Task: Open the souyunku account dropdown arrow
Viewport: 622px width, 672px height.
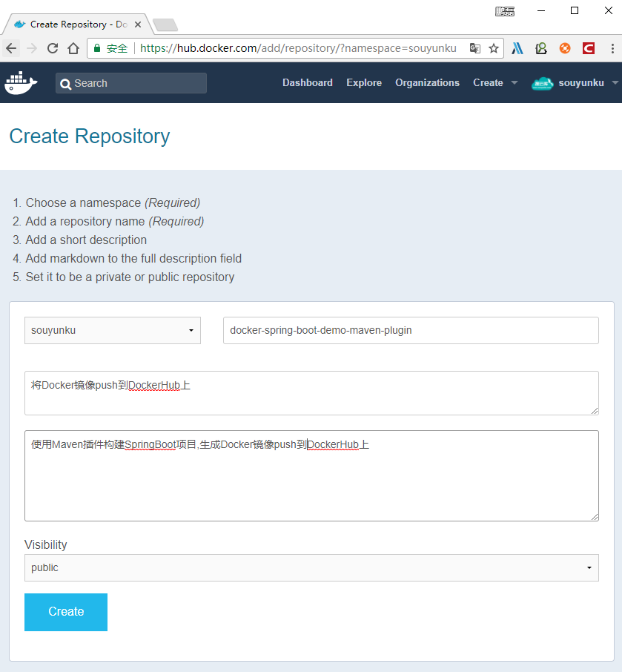Action: [x=615, y=83]
